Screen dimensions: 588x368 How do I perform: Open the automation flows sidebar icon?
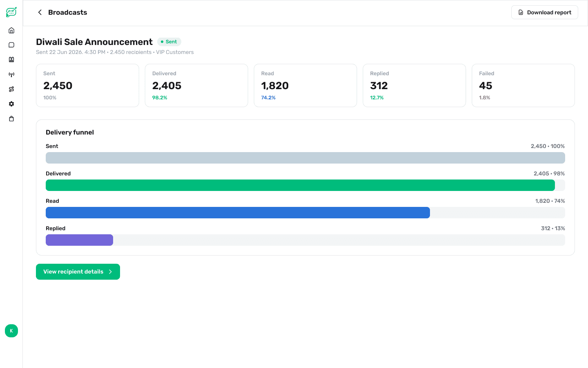click(11, 89)
